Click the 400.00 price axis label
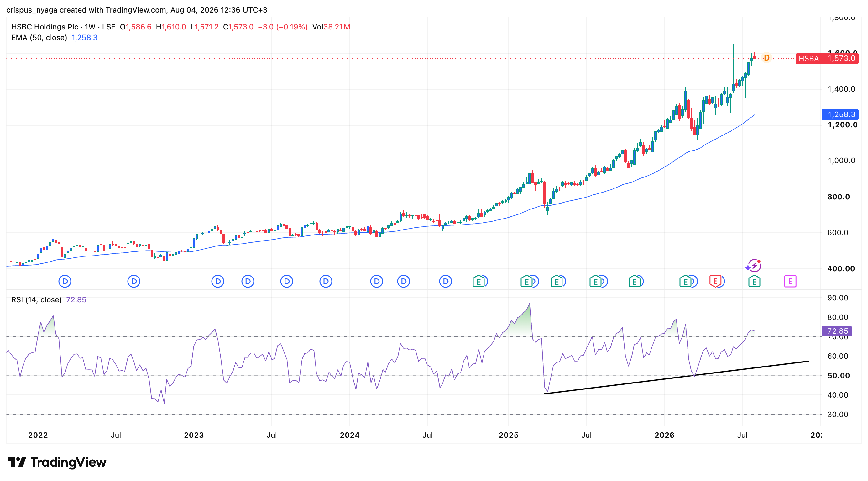The height and width of the screenshot is (481, 868). [841, 269]
